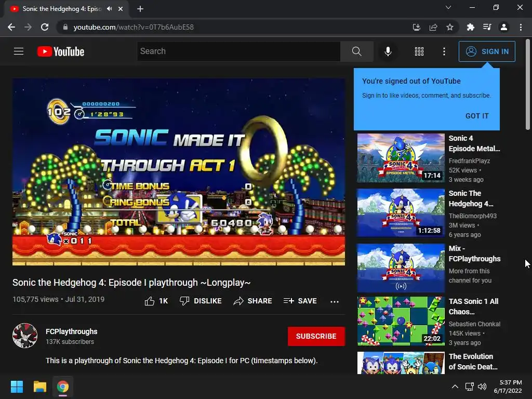
Task: Bookmark this tab with star icon
Action: (450, 27)
